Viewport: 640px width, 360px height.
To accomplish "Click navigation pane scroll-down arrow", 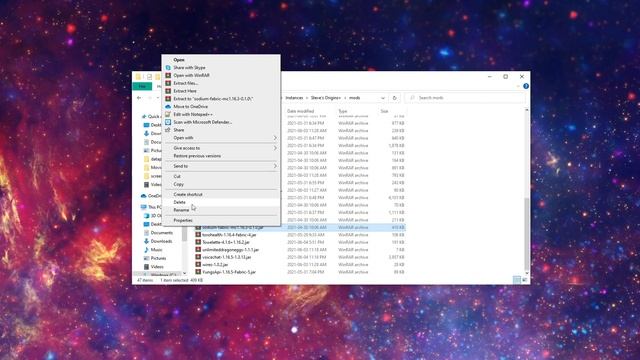I will tap(184, 273).
